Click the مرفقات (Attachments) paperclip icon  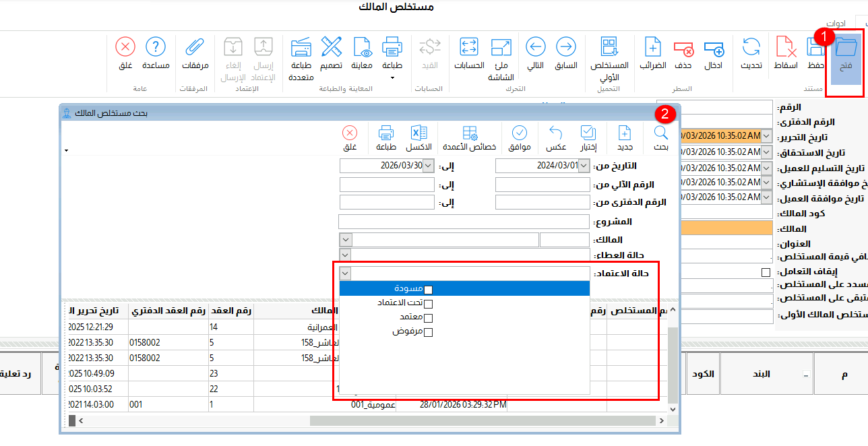[195, 53]
